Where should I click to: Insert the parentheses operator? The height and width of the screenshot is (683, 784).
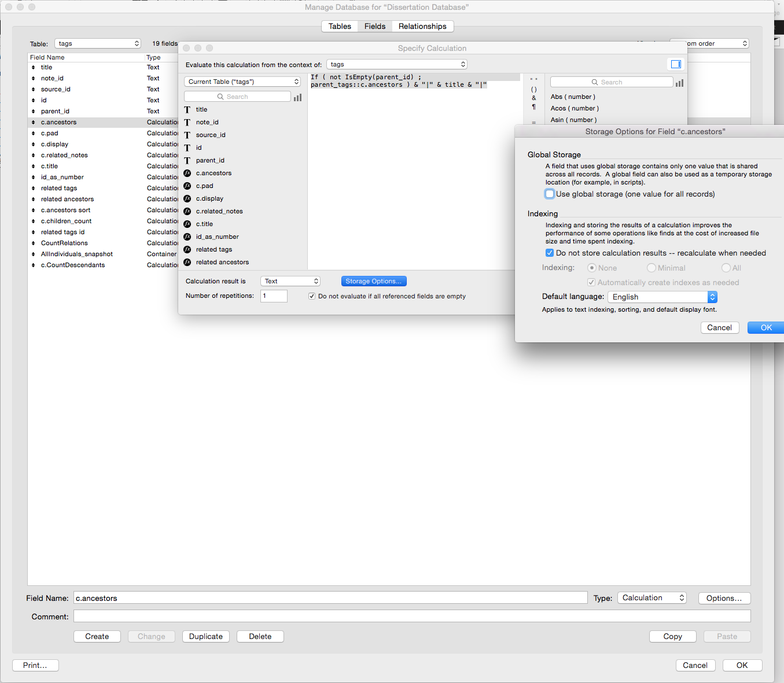pyautogui.click(x=534, y=89)
